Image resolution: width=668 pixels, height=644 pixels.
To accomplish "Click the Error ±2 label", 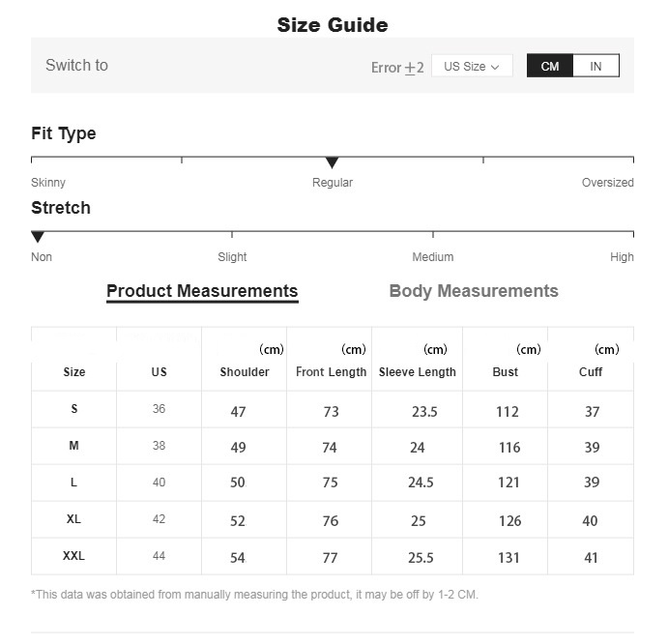I will (x=397, y=68).
